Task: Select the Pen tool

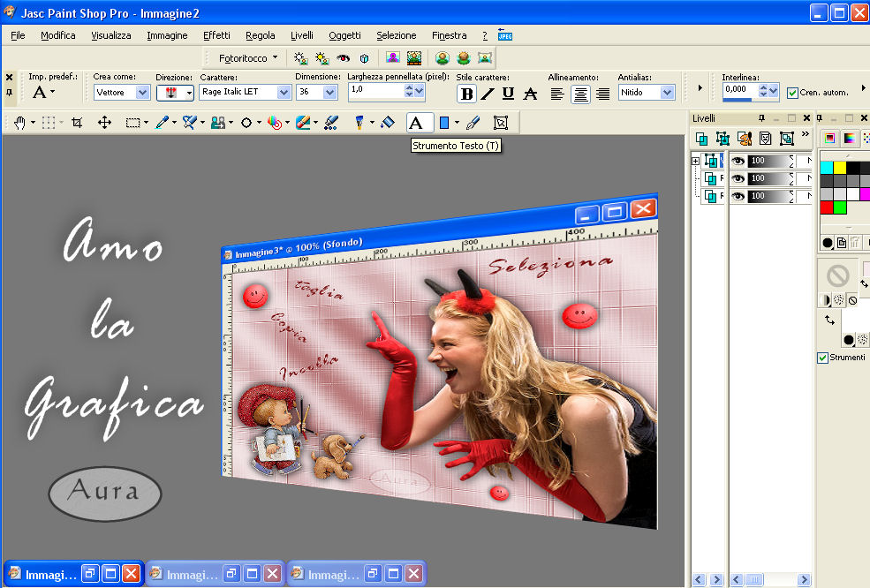Action: click(x=473, y=123)
